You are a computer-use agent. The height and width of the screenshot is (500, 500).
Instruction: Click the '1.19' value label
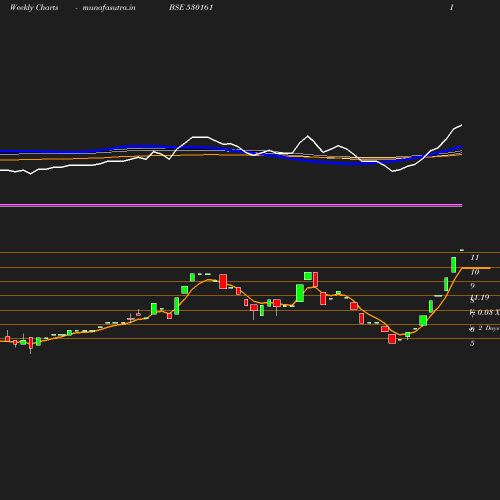(481, 297)
